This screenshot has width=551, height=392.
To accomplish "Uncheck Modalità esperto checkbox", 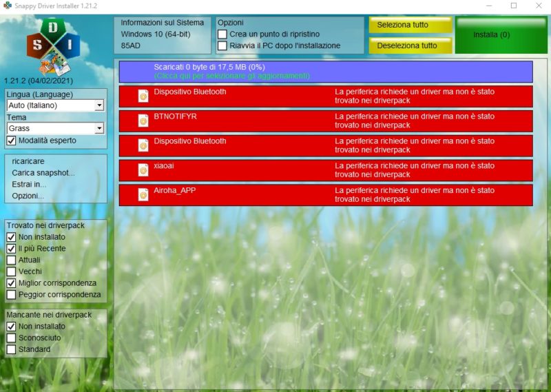I will click(11, 141).
